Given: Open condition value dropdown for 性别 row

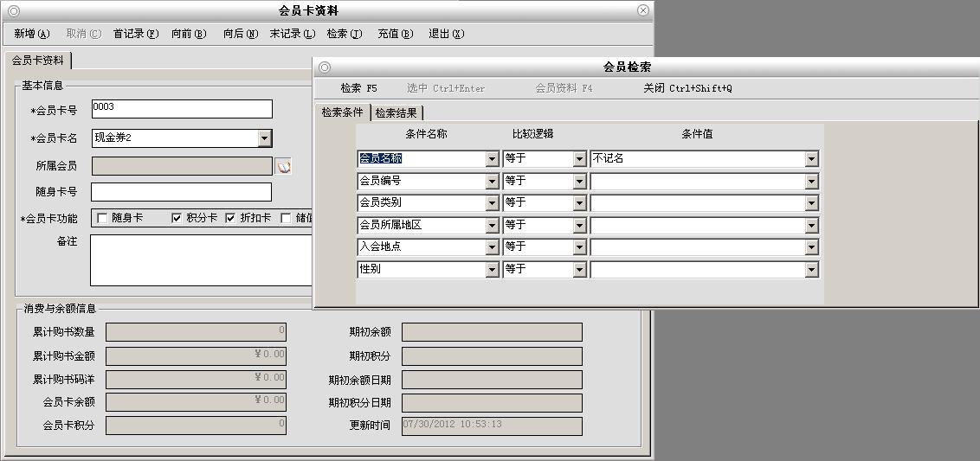Looking at the screenshot, I should [x=811, y=270].
